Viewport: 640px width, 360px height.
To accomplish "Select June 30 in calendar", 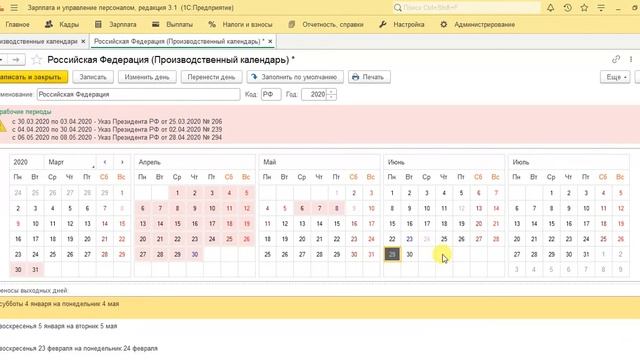I will 409,254.
